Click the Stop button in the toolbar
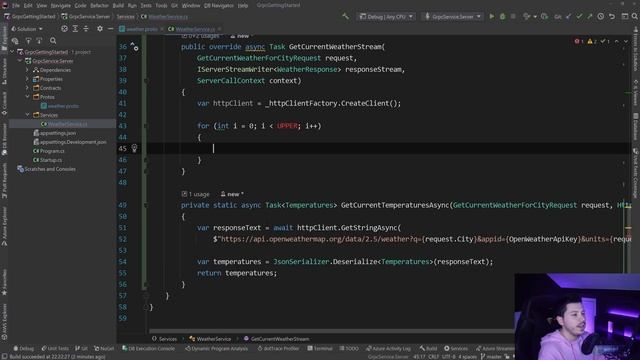The height and width of the screenshot is (360, 640). [x=513, y=16]
